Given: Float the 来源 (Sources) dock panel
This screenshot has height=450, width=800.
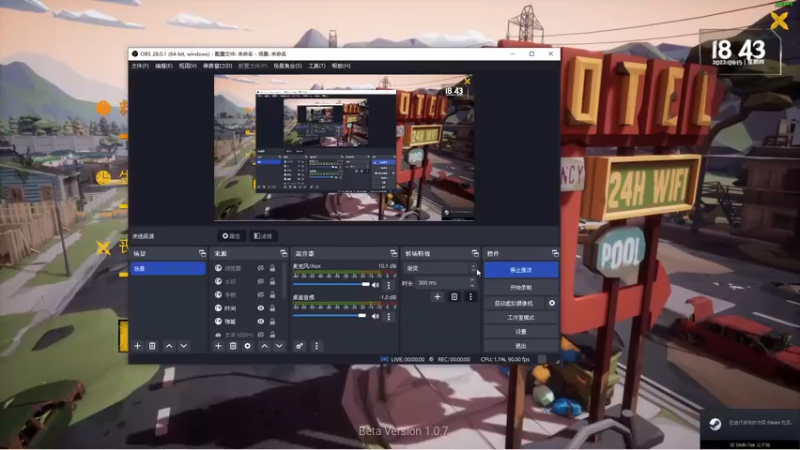Looking at the screenshot, I should (x=284, y=253).
